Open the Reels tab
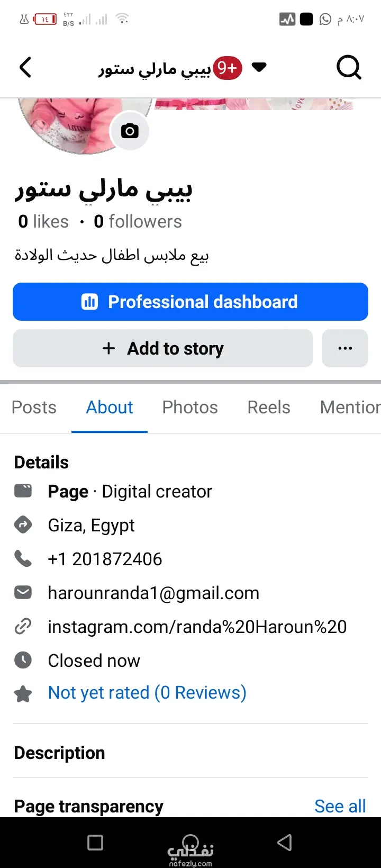The height and width of the screenshot is (868, 381). tap(269, 407)
